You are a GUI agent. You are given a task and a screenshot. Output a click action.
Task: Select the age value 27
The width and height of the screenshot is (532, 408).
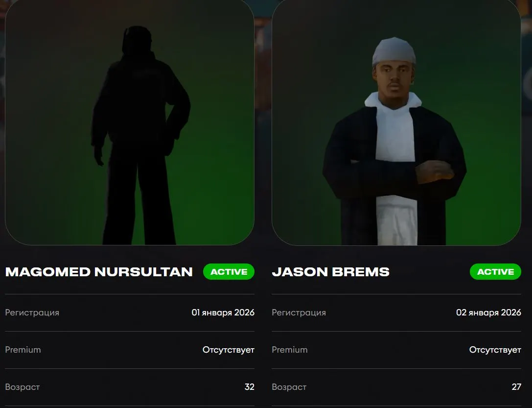click(516, 387)
